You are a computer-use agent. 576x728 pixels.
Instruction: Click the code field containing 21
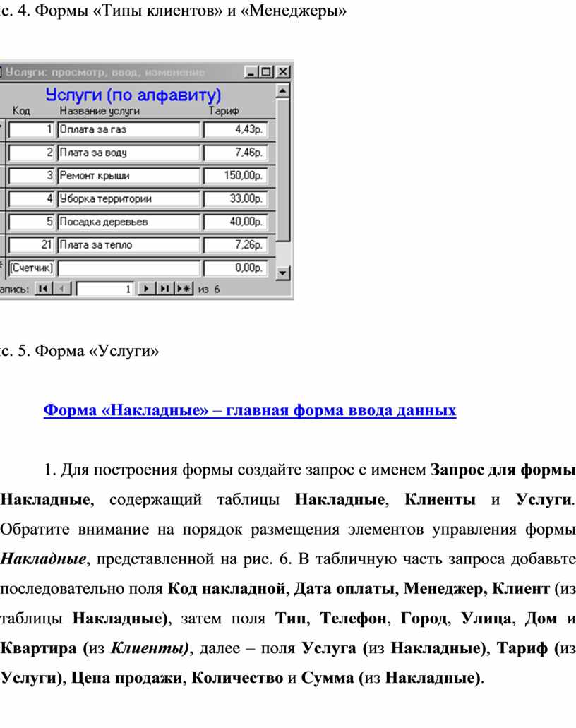coord(32,245)
